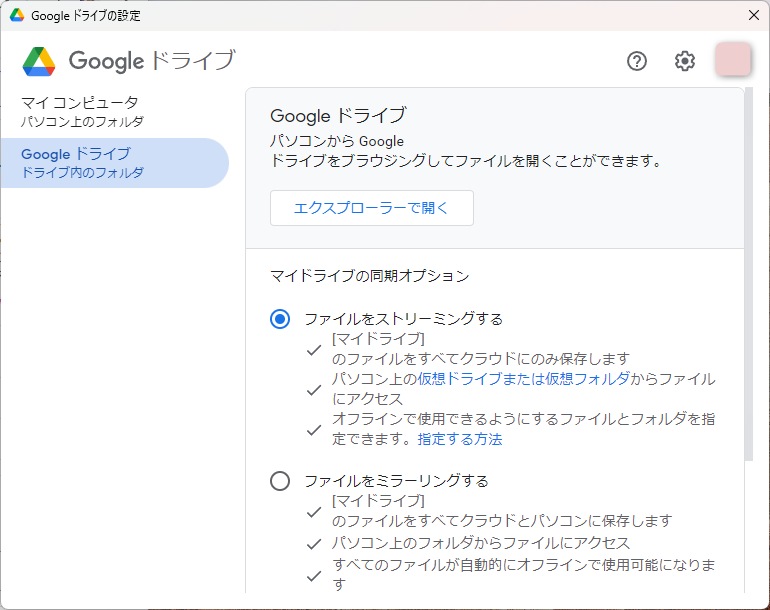This screenshot has height=610, width=770.
Task: Click the マイドライブの同期オプション heading
Action: (369, 276)
